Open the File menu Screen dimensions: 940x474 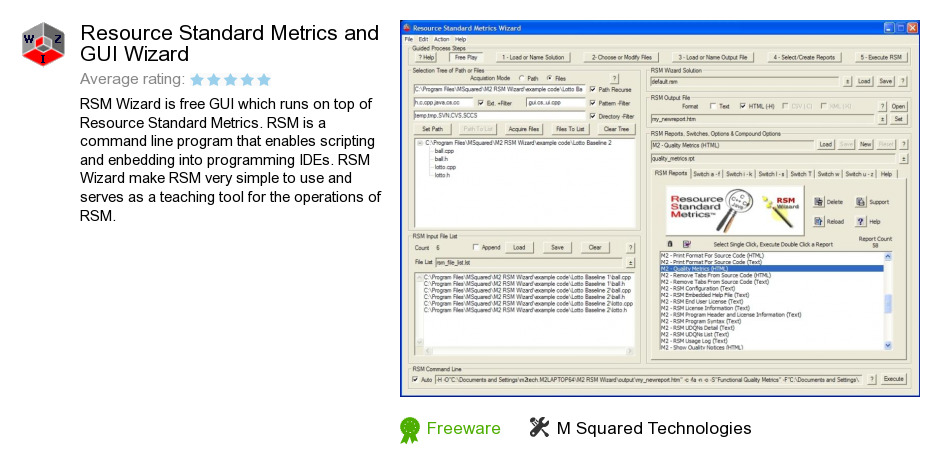click(408, 39)
